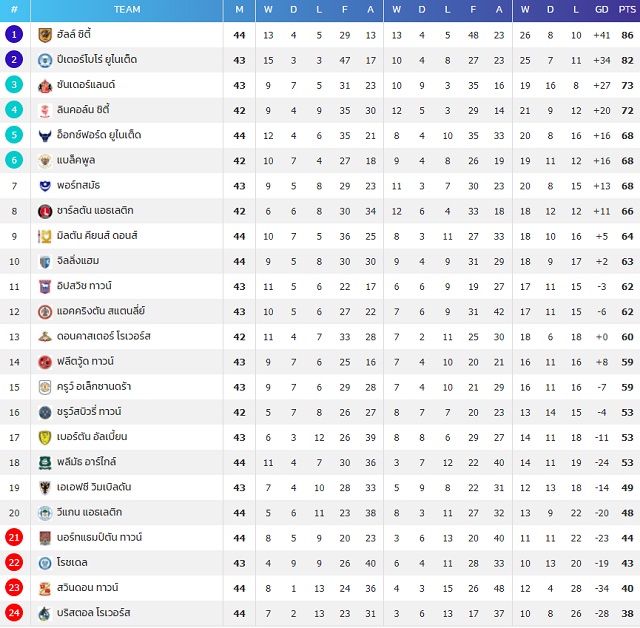Click the Oxford United ox-head crest

coord(45,136)
